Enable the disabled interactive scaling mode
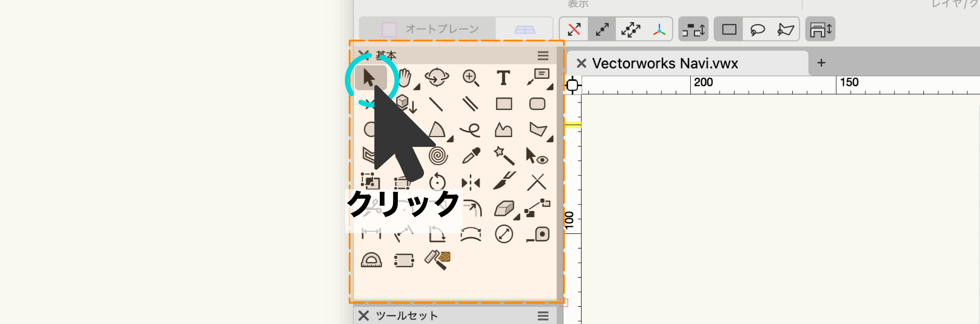The image size is (980, 324). [574, 29]
